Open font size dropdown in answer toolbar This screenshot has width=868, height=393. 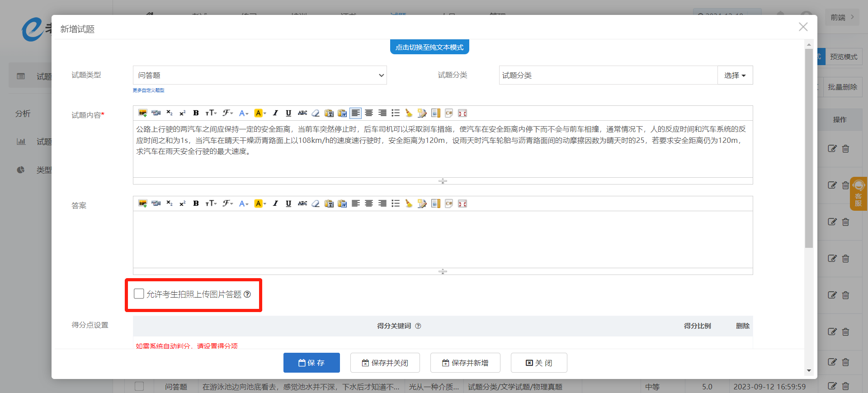[211, 204]
